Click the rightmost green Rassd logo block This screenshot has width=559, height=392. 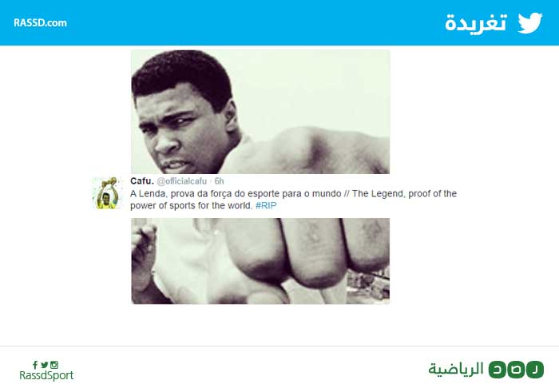tap(535, 370)
